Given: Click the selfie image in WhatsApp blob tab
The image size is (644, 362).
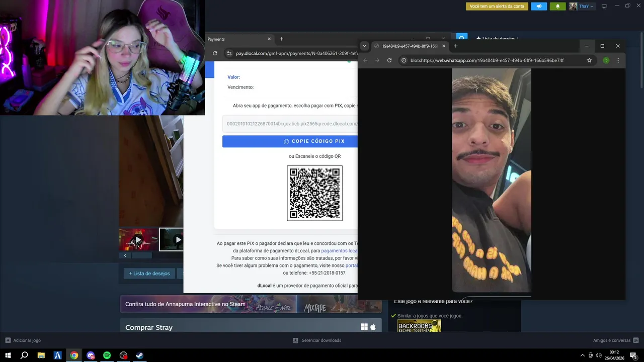Looking at the screenshot, I should click(x=492, y=180).
